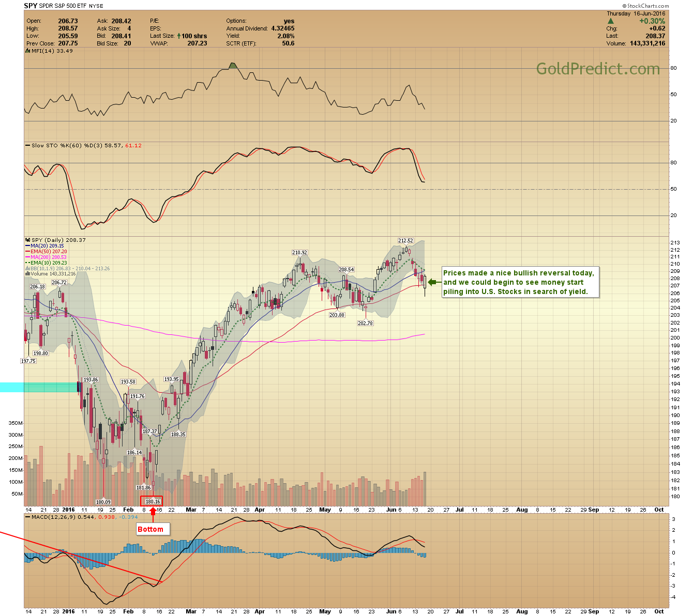Click the High value 208.57
693x616 pixels.
coord(68,28)
